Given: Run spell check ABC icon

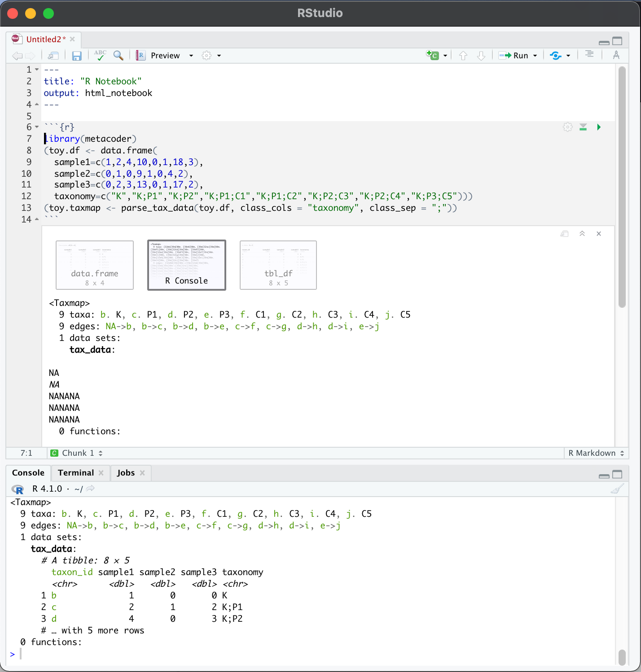Looking at the screenshot, I should point(100,55).
